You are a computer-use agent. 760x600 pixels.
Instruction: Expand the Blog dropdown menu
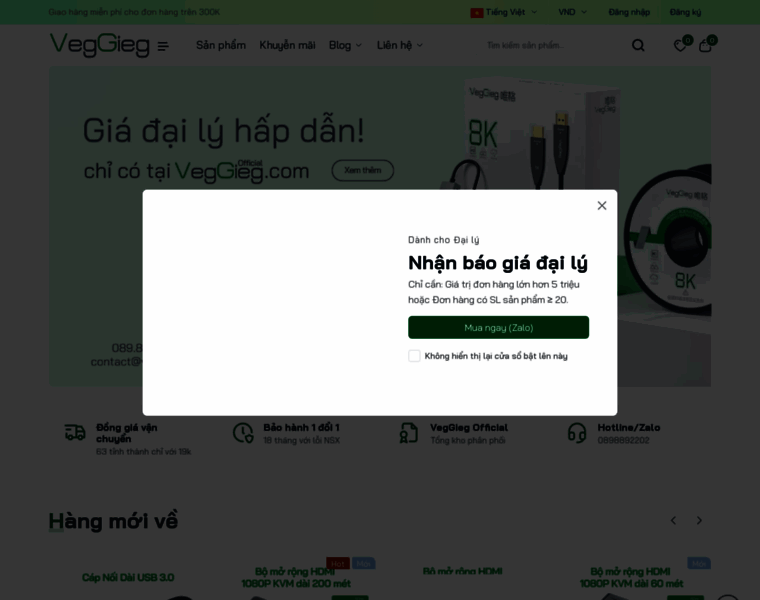pyautogui.click(x=345, y=45)
